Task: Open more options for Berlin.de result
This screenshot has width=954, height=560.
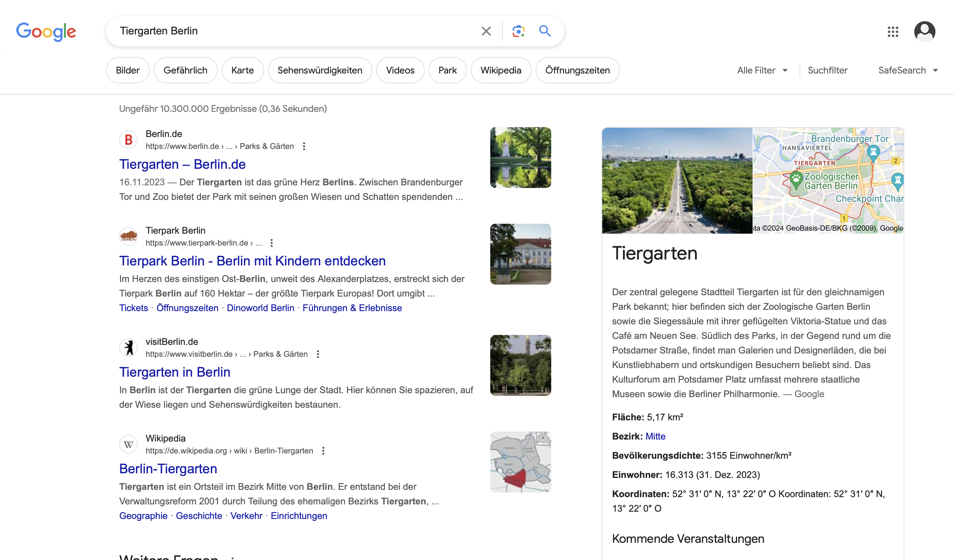Action: tap(304, 146)
